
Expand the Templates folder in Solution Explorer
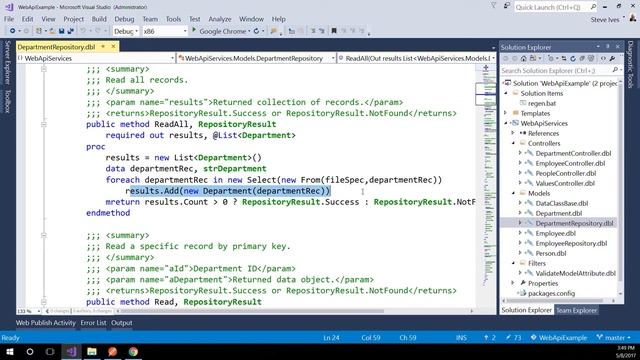coord(506,113)
